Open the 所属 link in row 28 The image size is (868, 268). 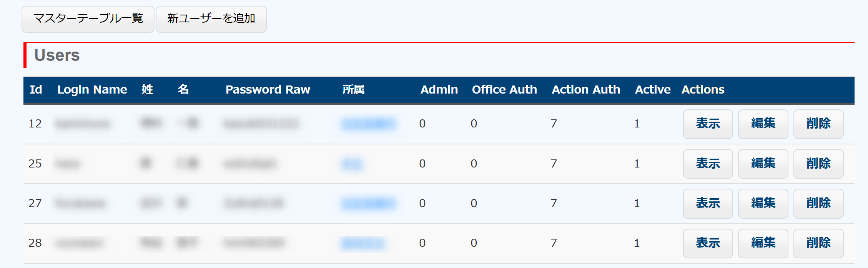(363, 243)
